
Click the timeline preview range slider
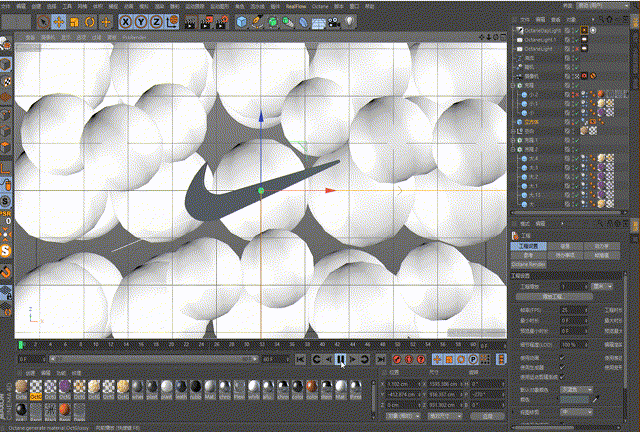pyautogui.click(x=154, y=359)
